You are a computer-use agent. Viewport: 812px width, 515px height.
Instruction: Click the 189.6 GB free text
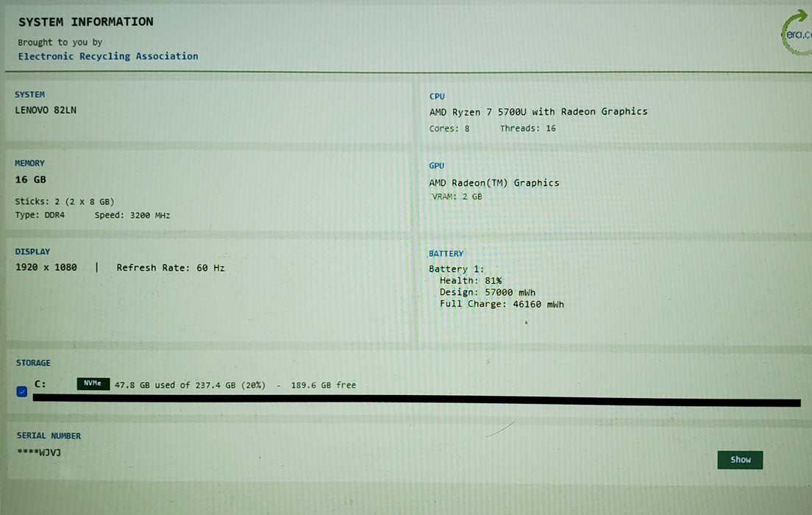[323, 386]
